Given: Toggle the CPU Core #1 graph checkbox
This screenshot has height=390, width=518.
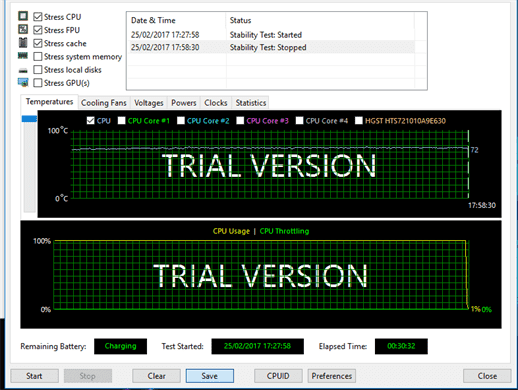Looking at the screenshot, I should click(x=122, y=121).
